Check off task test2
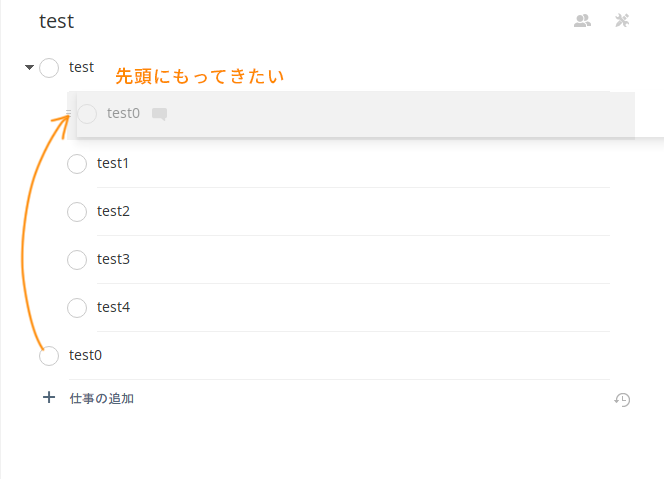 point(77,212)
